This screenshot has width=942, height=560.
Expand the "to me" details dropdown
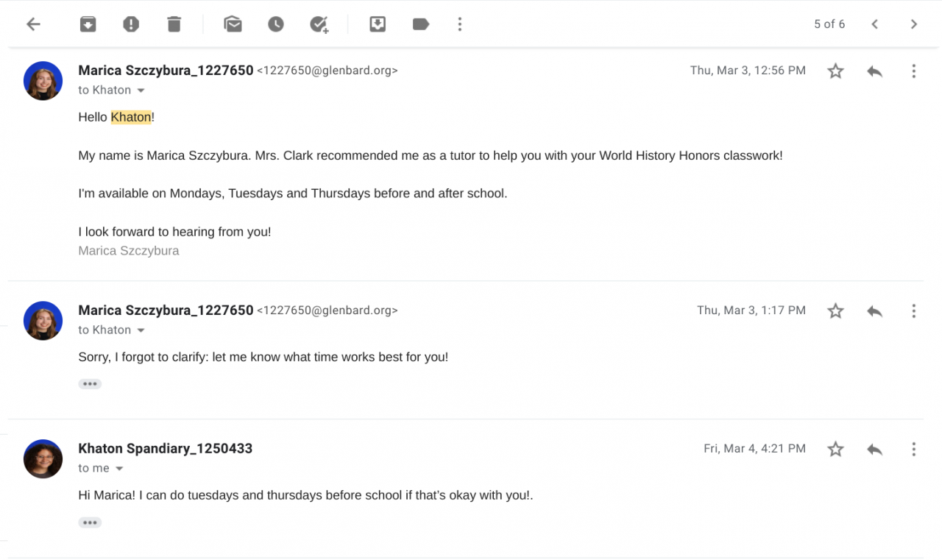tap(119, 469)
